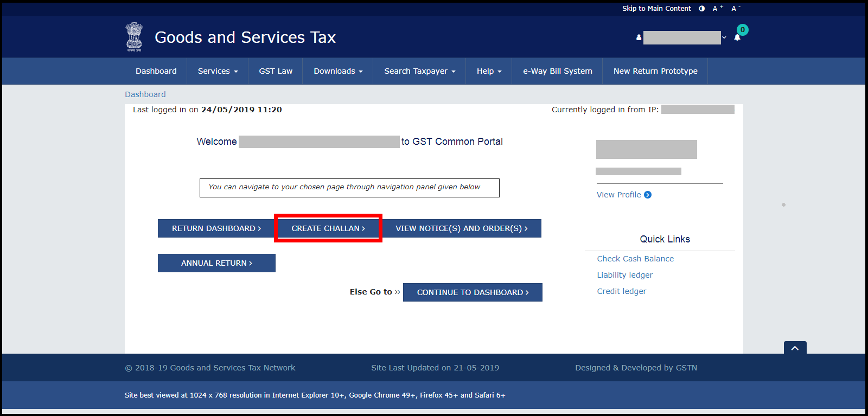Viewport: 868px width, 416px height.
Task: Open the Services dropdown menu
Action: pyautogui.click(x=218, y=71)
